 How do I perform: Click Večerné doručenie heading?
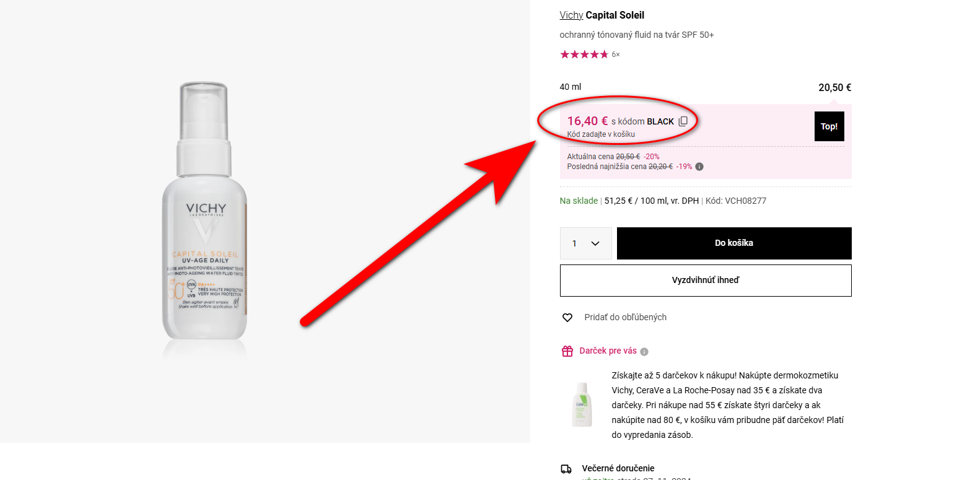point(618,468)
